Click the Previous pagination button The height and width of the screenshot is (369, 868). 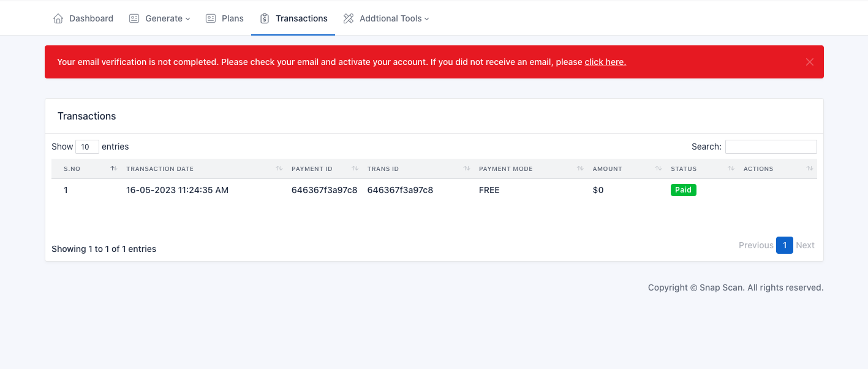[756, 245]
